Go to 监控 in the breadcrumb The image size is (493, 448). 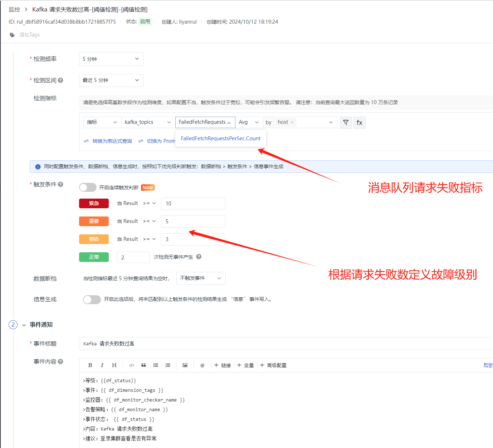14,10
